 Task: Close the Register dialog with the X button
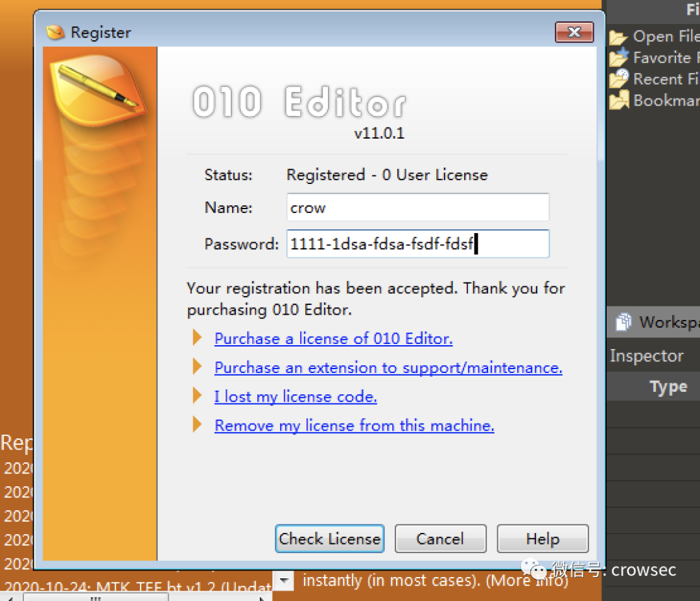(x=574, y=32)
